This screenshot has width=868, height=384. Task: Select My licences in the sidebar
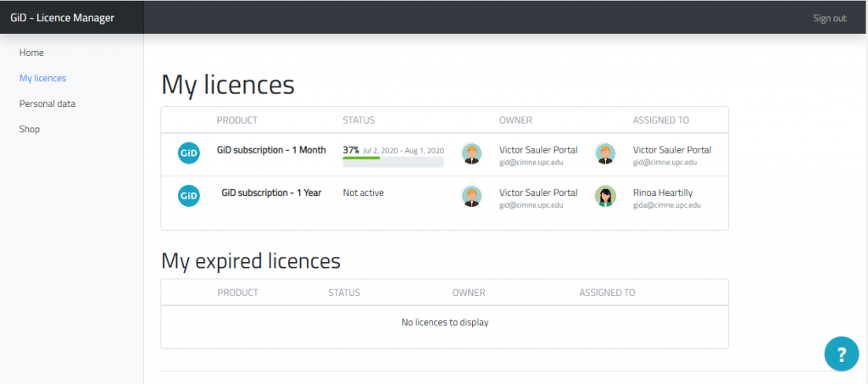[x=42, y=78]
